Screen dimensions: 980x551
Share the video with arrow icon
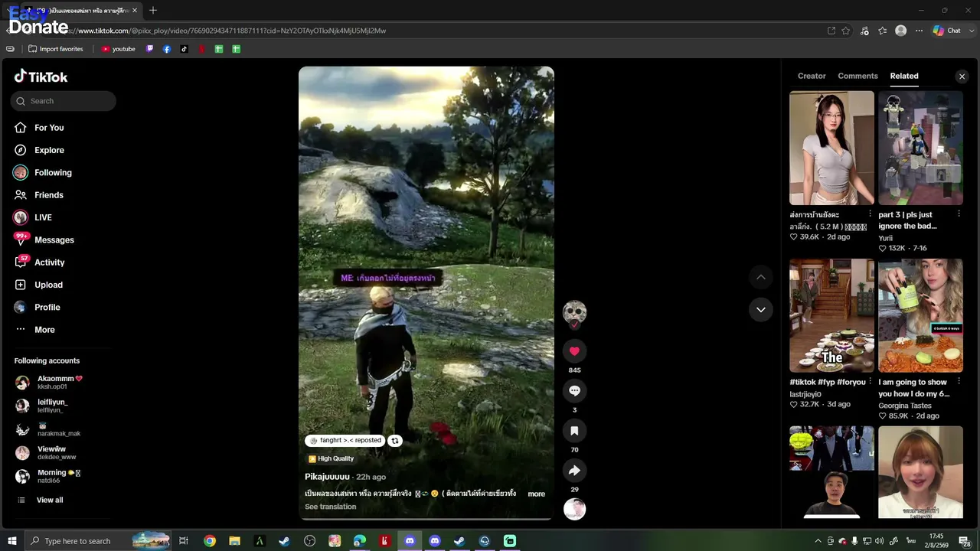tap(574, 471)
